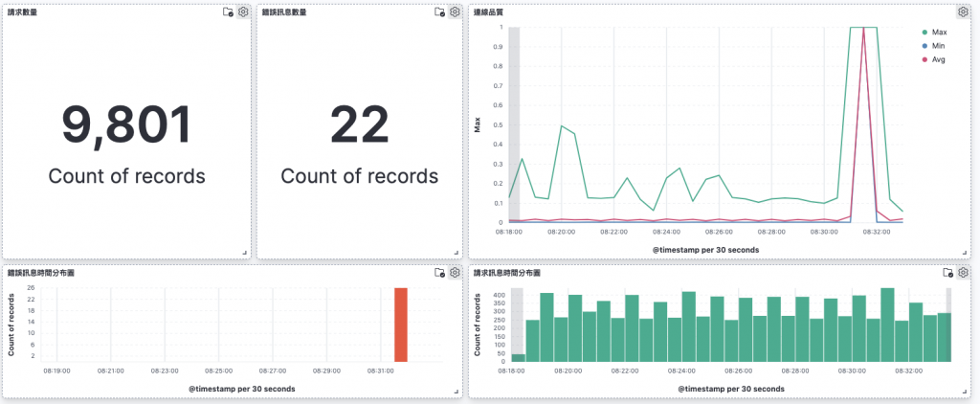Toggle Max series in legend
This screenshot has width=980, height=404.
(939, 32)
